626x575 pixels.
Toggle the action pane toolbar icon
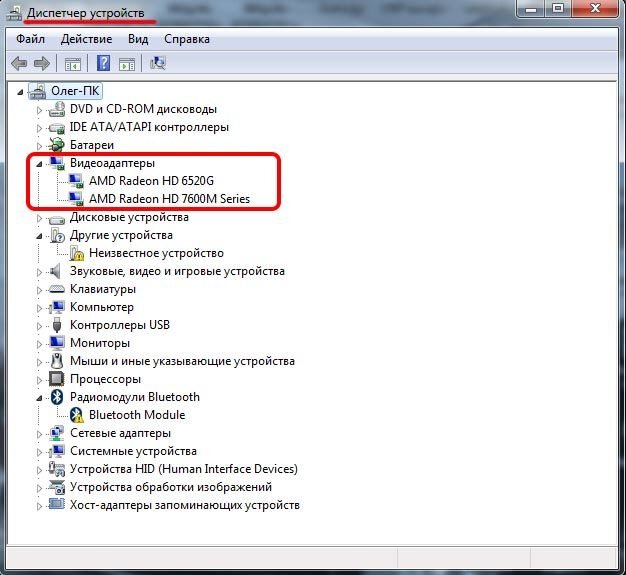[x=127, y=64]
